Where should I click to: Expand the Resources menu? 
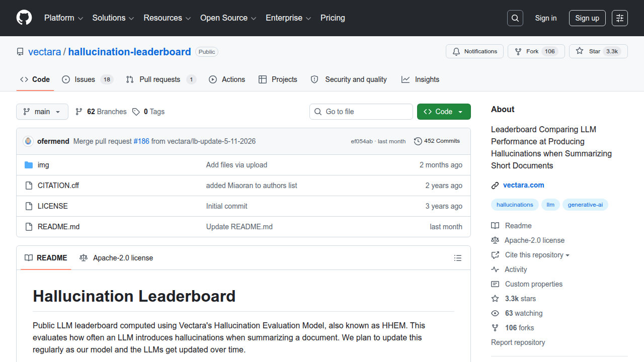coord(167,18)
